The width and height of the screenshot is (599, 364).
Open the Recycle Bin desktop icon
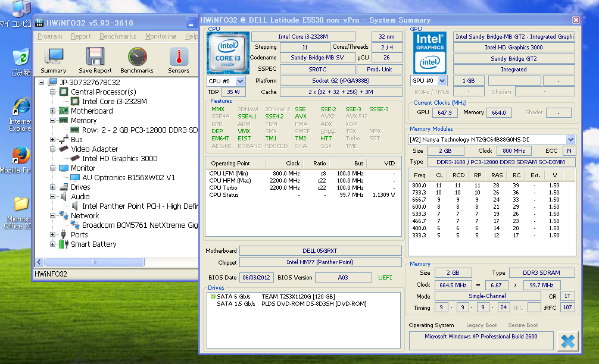[21, 62]
